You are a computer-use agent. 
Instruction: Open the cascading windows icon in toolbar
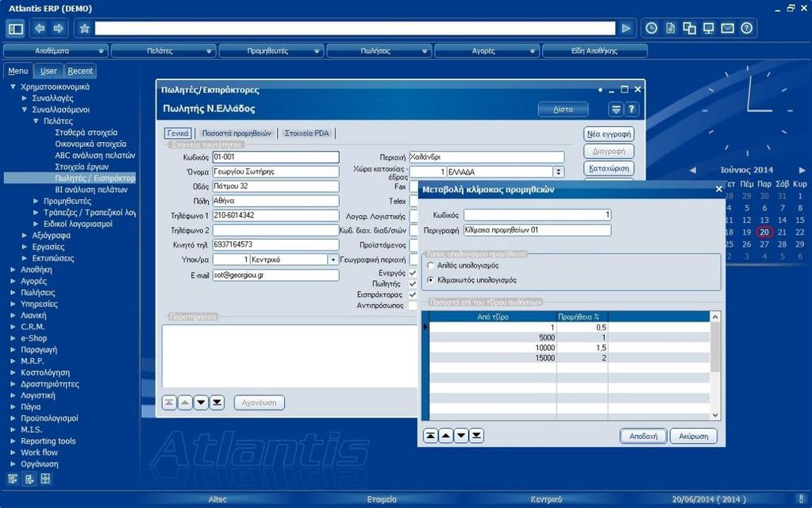[x=689, y=29]
